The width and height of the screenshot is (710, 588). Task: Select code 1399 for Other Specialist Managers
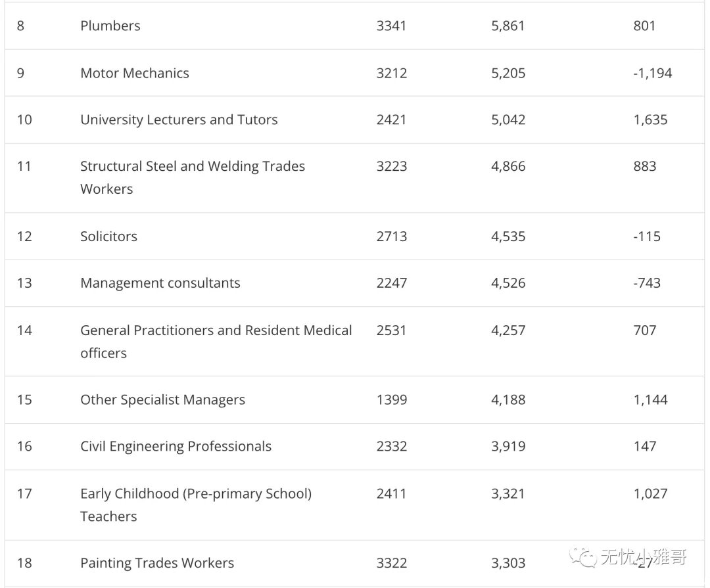392,400
